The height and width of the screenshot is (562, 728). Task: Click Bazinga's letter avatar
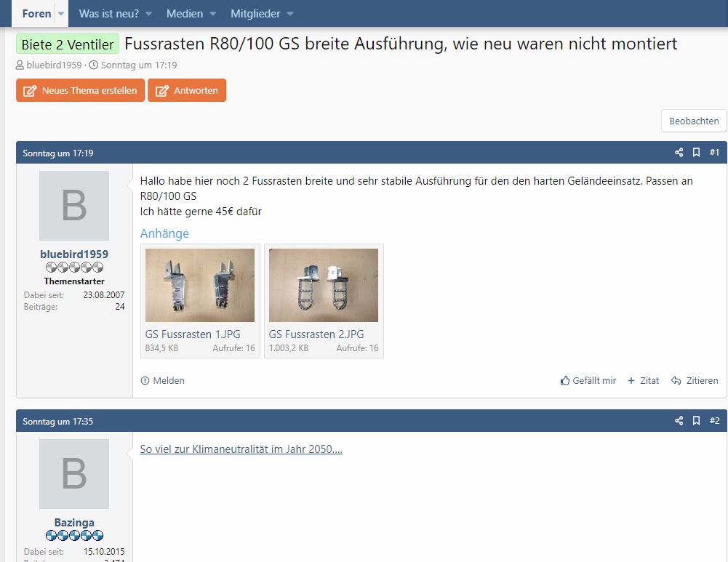tap(74, 474)
